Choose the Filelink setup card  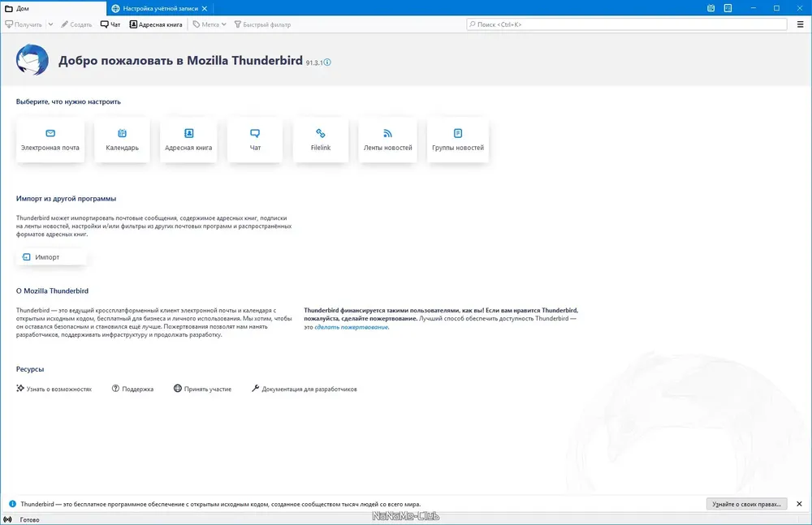point(321,140)
